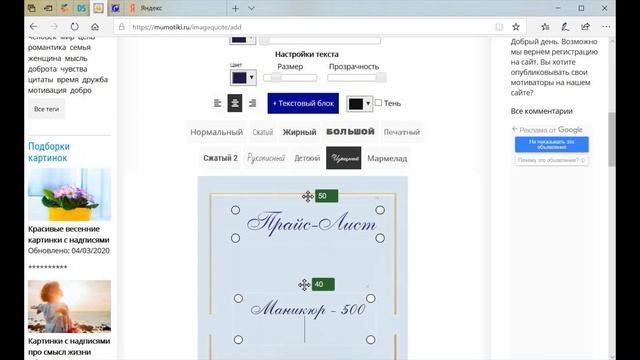Switch to the blue circle icon tab

116,8
